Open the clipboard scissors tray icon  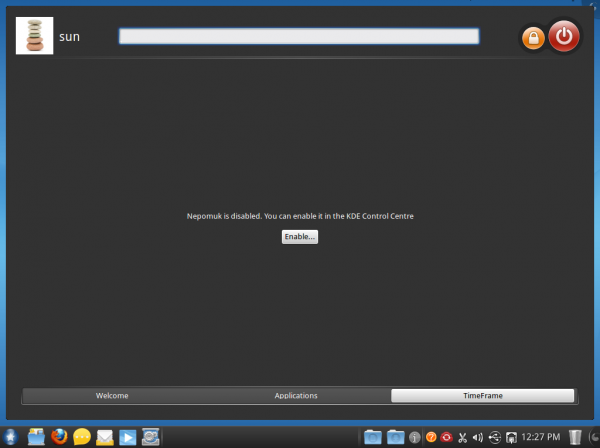tap(463, 437)
